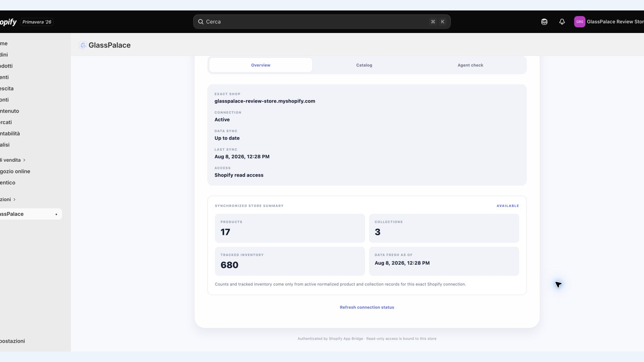644x362 pixels.
Task: Click the Synchronized Store Summary heading
Action: tap(249, 206)
